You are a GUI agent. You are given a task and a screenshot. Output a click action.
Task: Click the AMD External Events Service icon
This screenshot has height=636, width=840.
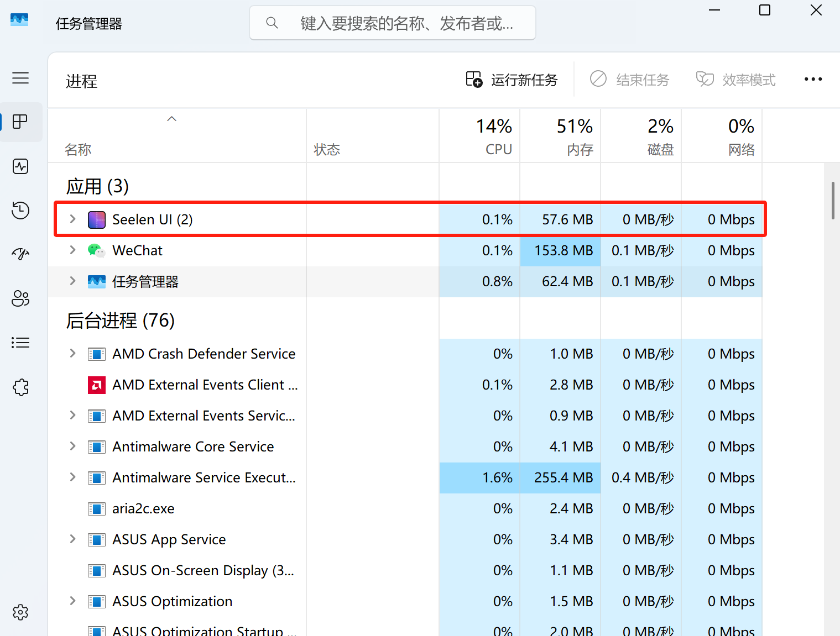(x=97, y=416)
